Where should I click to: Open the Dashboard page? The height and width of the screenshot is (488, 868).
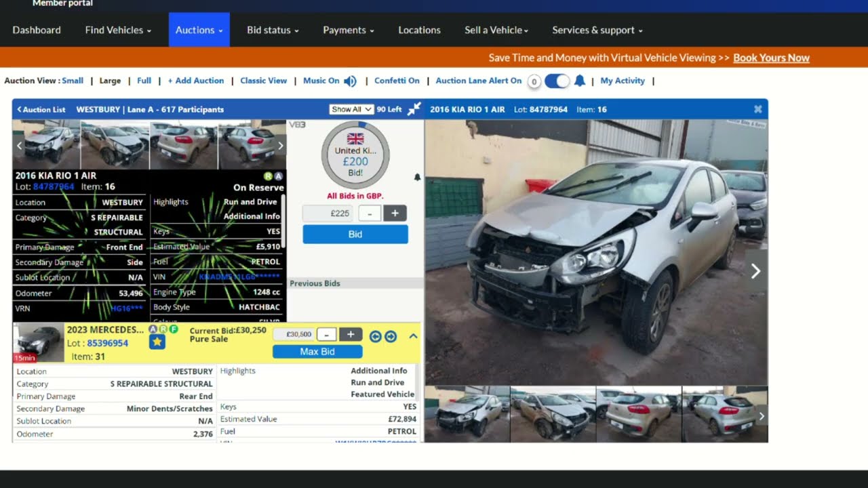pos(37,30)
